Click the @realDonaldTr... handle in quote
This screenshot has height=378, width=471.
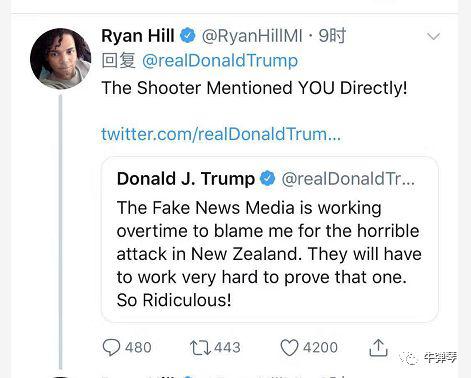(x=348, y=179)
